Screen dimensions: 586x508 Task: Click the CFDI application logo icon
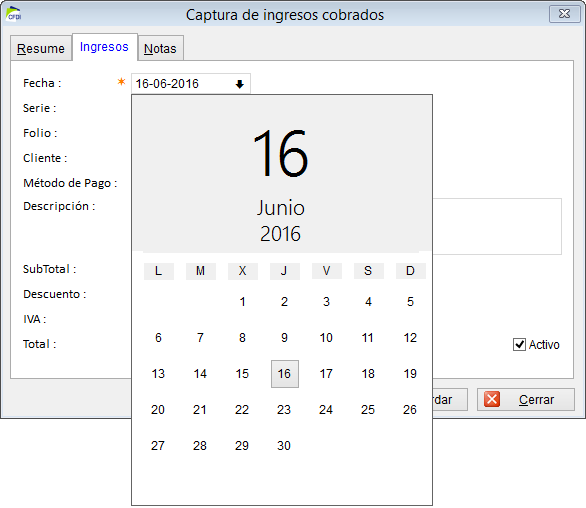[x=14, y=14]
